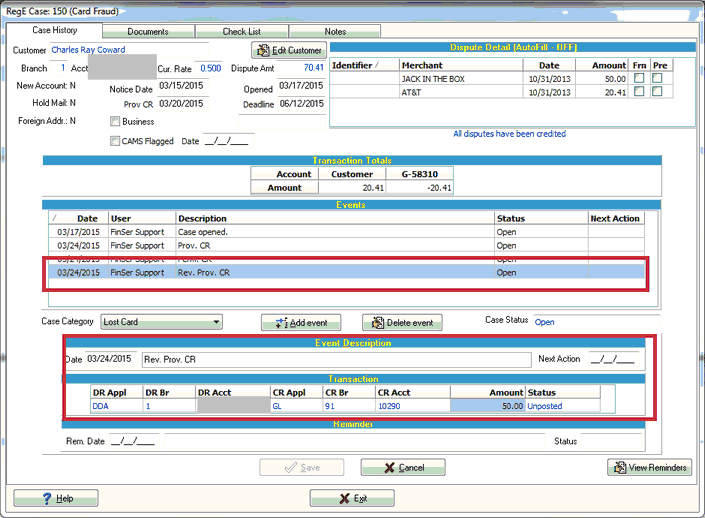Click the CAMS Flagged Date field

pos(228,141)
